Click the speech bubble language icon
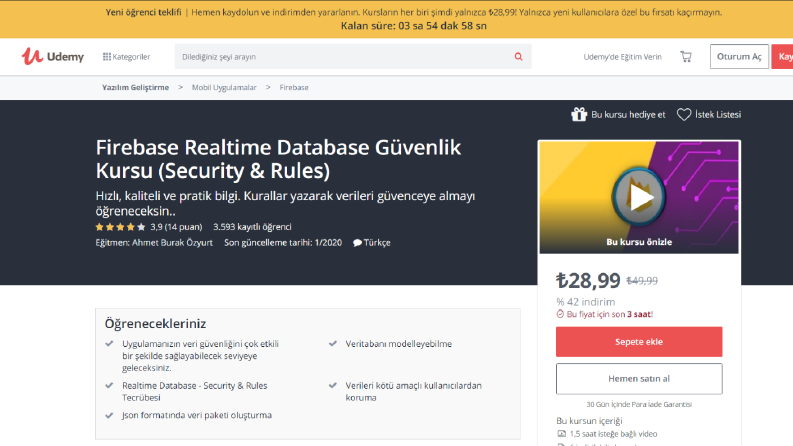 click(357, 243)
